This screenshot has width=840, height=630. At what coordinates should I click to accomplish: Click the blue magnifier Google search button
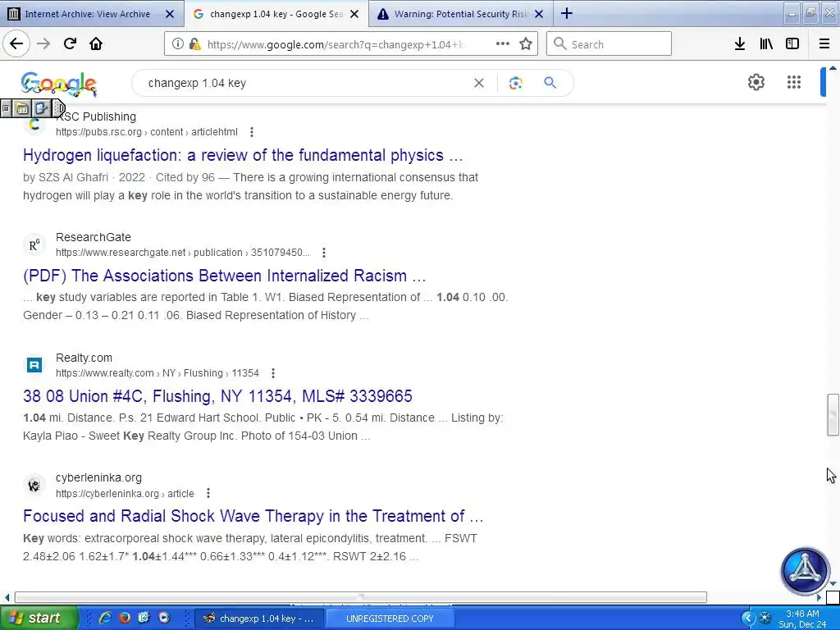550,83
